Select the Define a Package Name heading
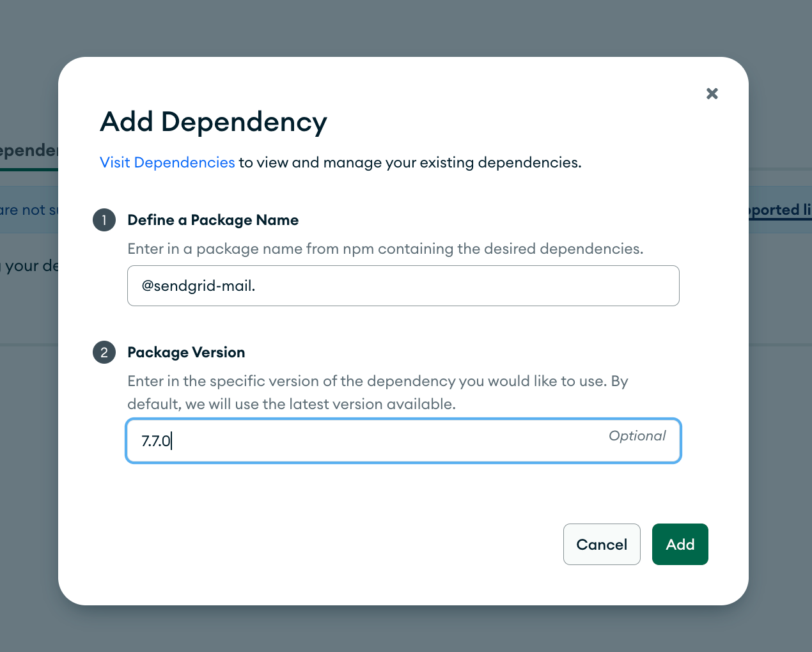The height and width of the screenshot is (652, 812). (x=213, y=220)
